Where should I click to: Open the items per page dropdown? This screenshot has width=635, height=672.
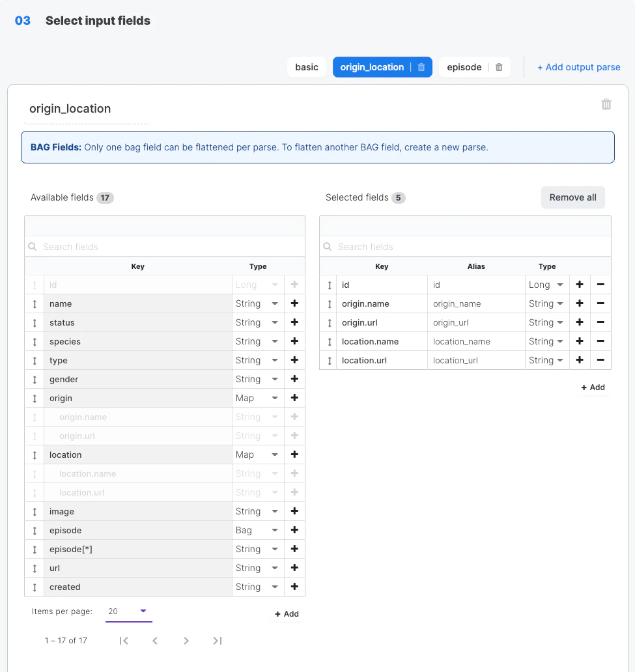pos(129,611)
